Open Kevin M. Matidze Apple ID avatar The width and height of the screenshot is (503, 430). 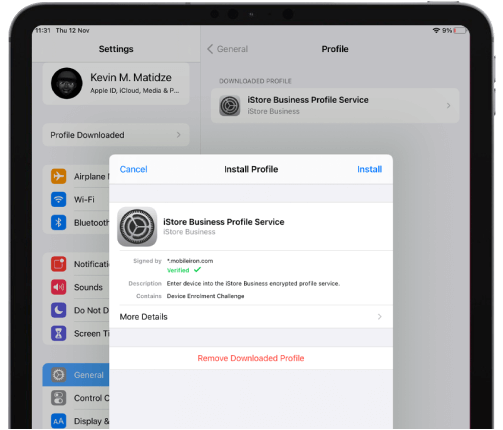point(67,83)
